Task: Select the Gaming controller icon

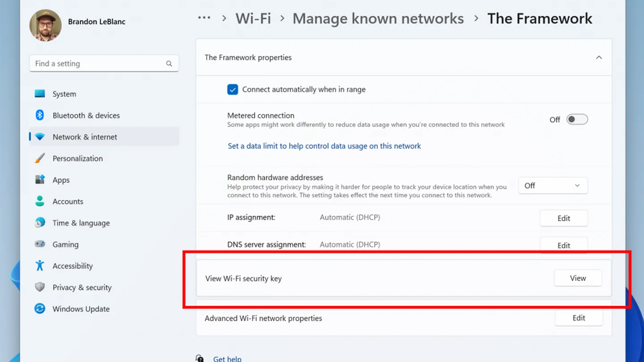Action: click(x=40, y=244)
